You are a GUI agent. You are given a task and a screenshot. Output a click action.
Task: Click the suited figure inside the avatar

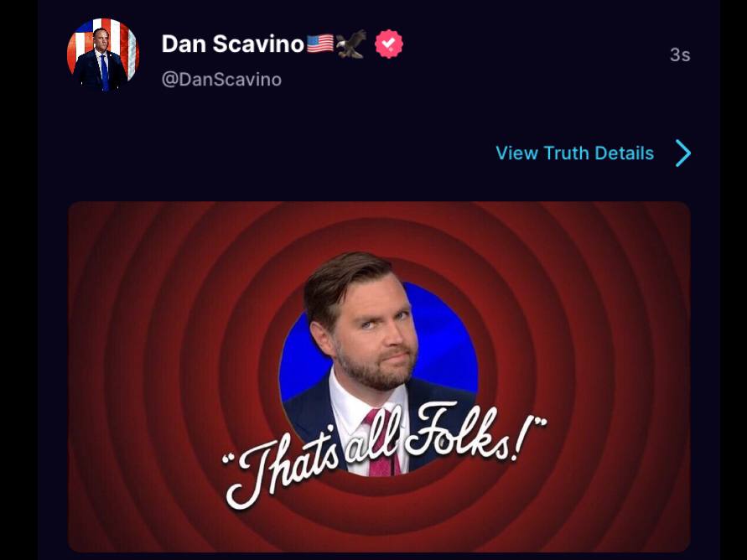click(x=101, y=60)
